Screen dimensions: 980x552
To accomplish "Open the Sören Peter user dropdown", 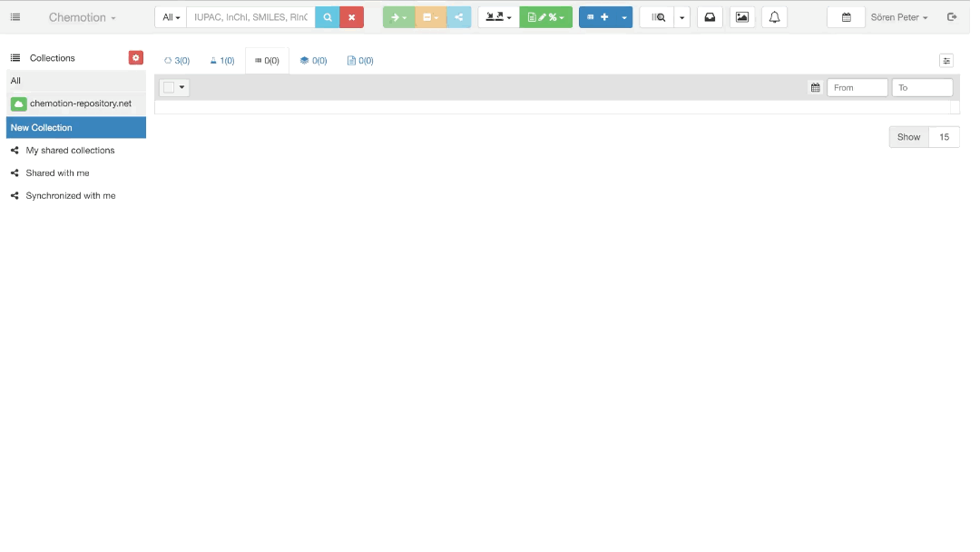I will 899,17.
